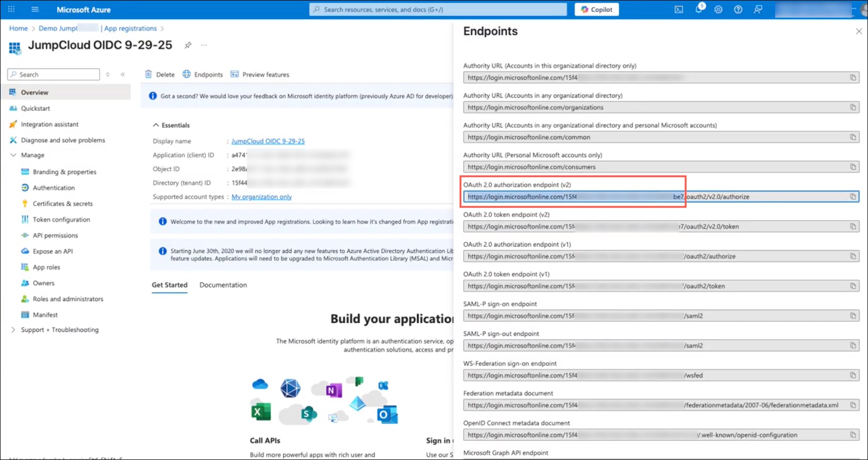Screen dimensions: 868x460
Task: Click the help question mark icon
Action: (738, 9)
